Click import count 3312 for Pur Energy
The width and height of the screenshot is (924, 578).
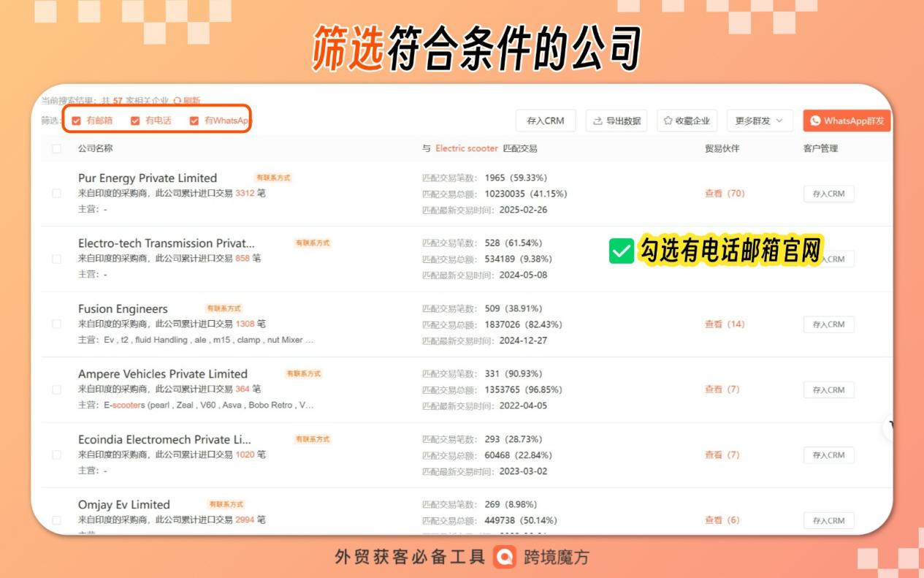tap(245, 194)
